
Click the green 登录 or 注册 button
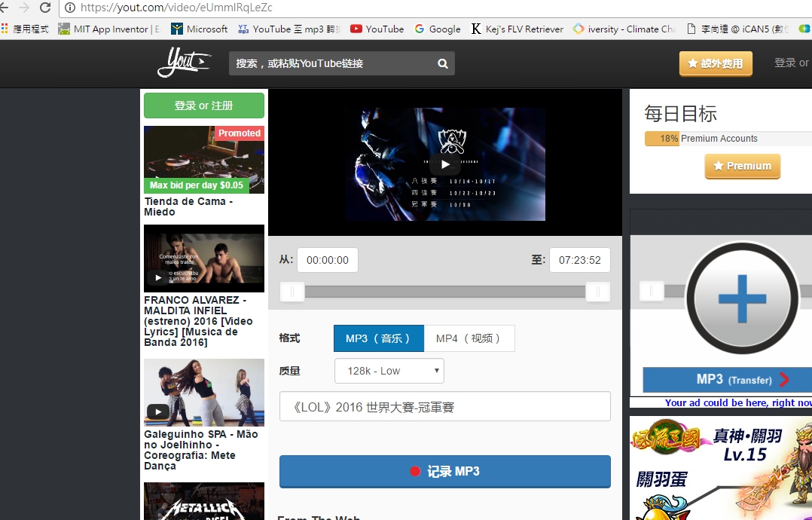[x=204, y=106]
